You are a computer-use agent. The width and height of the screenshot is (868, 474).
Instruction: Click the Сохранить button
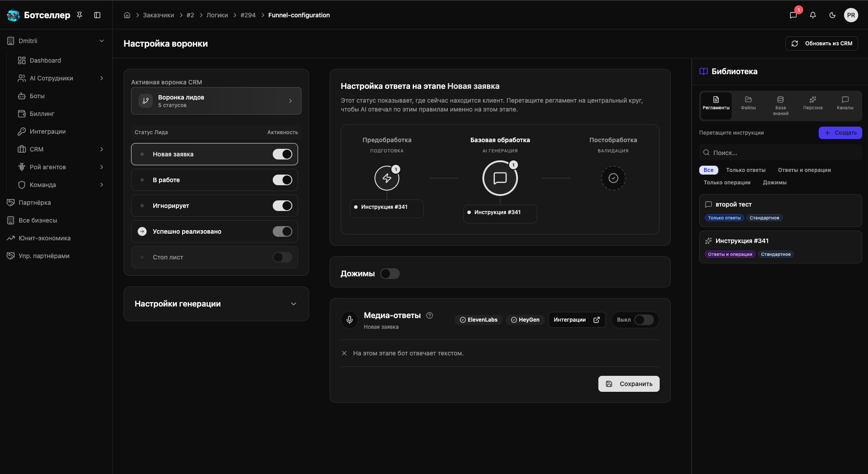click(629, 384)
